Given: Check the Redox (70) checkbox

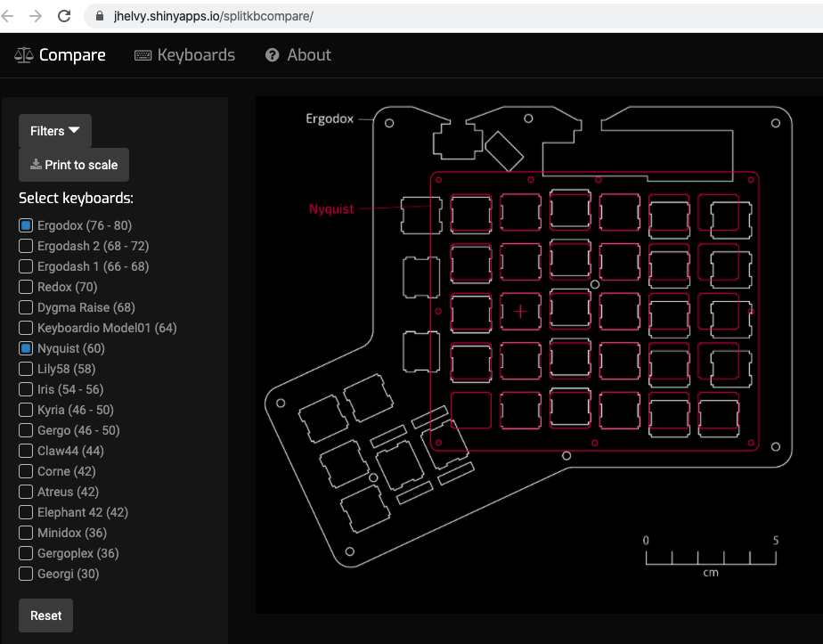Looking at the screenshot, I should pos(26,287).
